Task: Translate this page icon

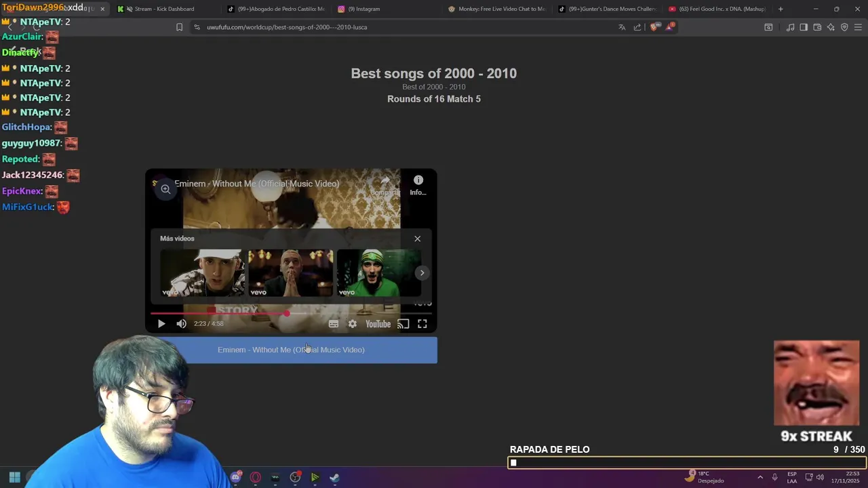Action: pos(622,27)
